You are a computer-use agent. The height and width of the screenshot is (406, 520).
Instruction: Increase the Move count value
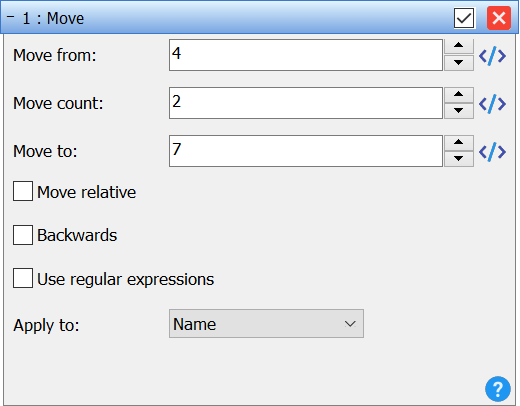(x=459, y=95)
